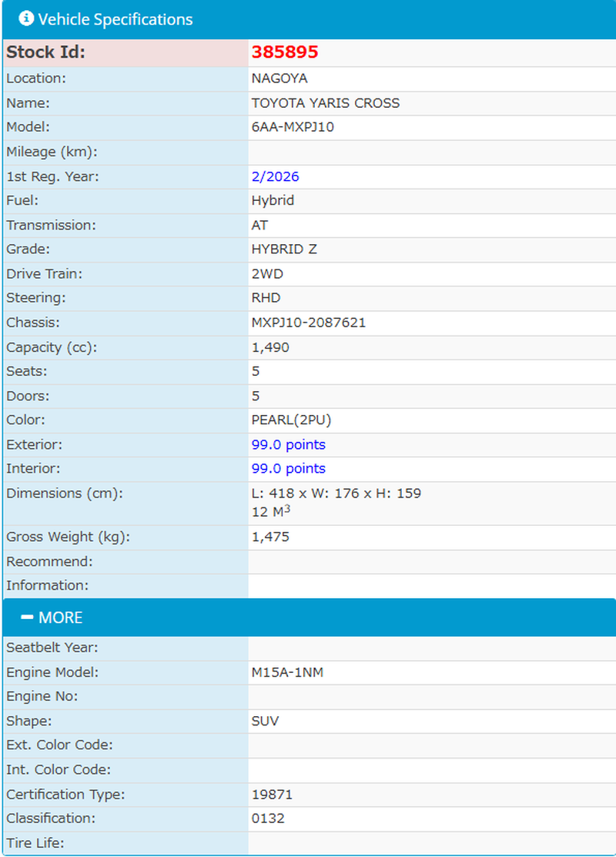616x857 pixels.
Task: Click the Location: label
Action: [36, 79]
